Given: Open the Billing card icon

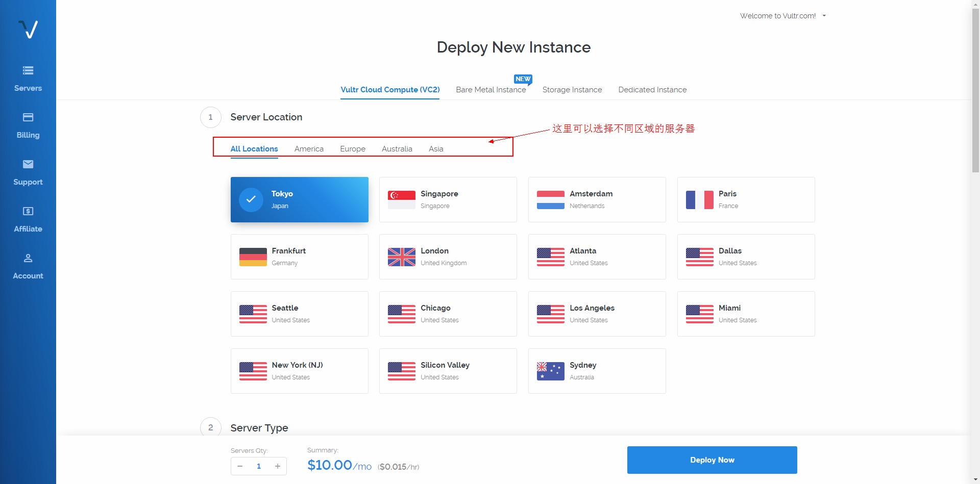Looking at the screenshot, I should 28,117.
